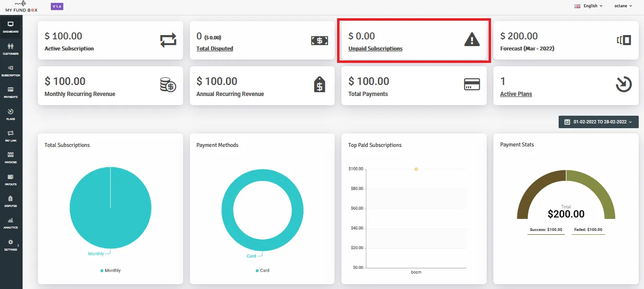
Task: Toggle the Card legend in Payment Methods
Action: (x=262, y=270)
